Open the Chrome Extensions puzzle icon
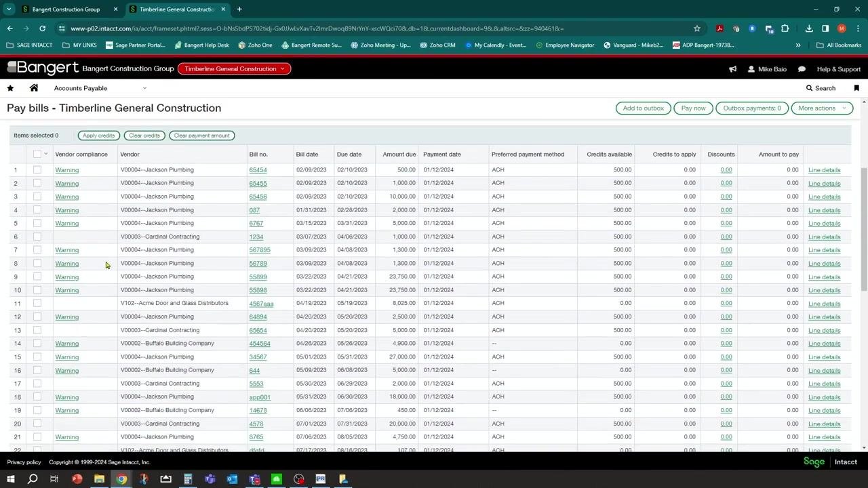The height and width of the screenshot is (488, 868). (x=785, y=28)
